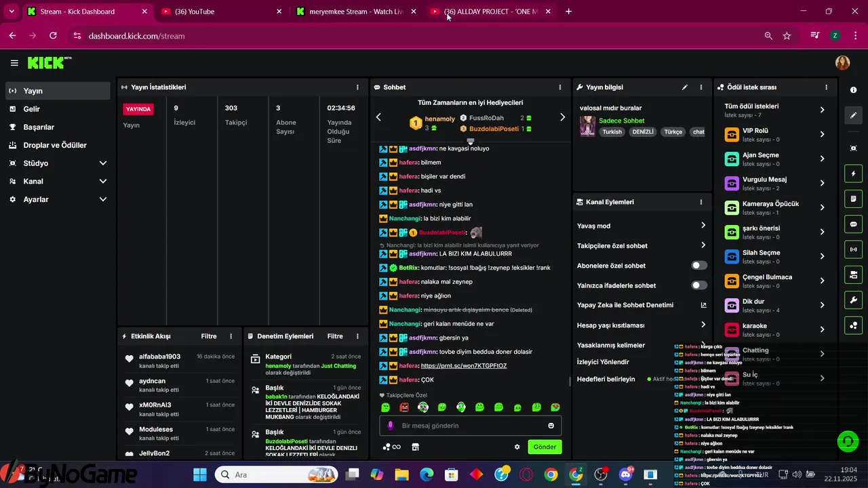Click the wrench icon in right sidebar
The image size is (868, 488).
click(x=853, y=300)
